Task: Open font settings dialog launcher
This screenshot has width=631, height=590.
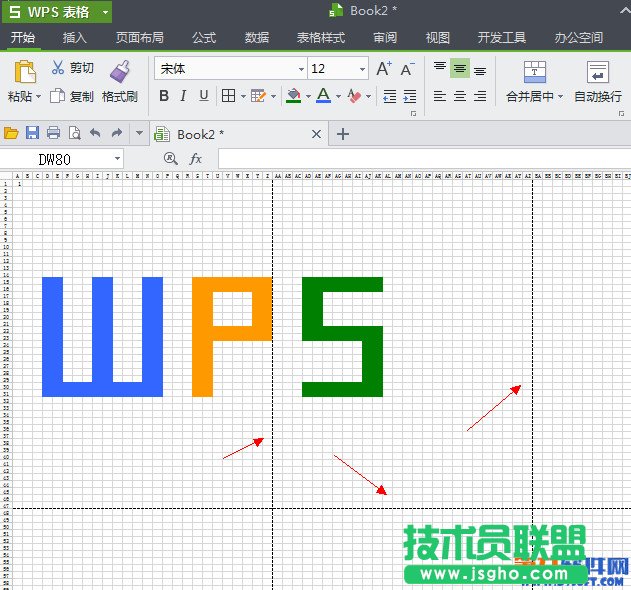Action: [x=413, y=114]
